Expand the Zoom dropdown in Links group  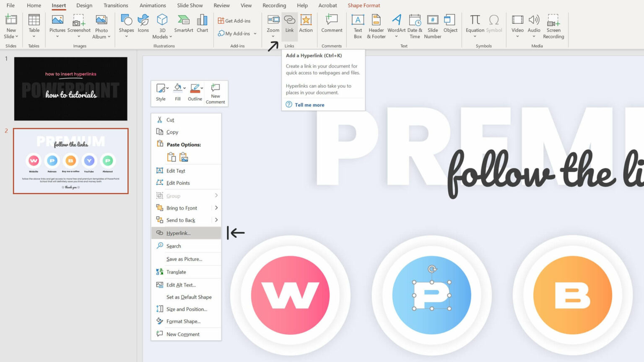tap(273, 37)
